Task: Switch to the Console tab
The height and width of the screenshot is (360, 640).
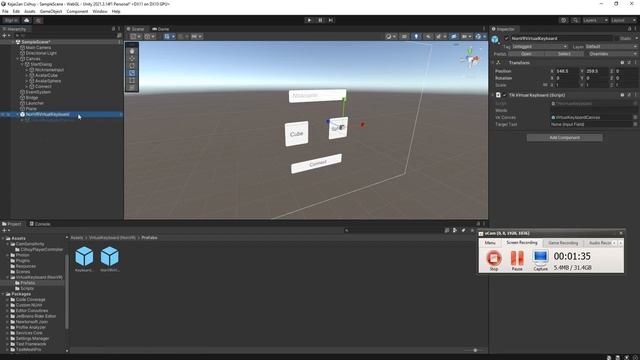Action: pos(40,224)
